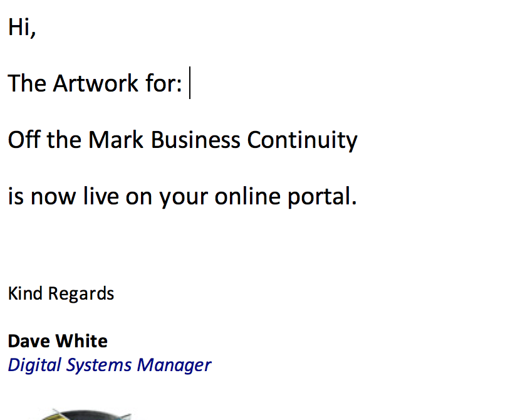Click the word 'The' starting second line
The height and width of the screenshot is (420, 520).
[27, 83]
